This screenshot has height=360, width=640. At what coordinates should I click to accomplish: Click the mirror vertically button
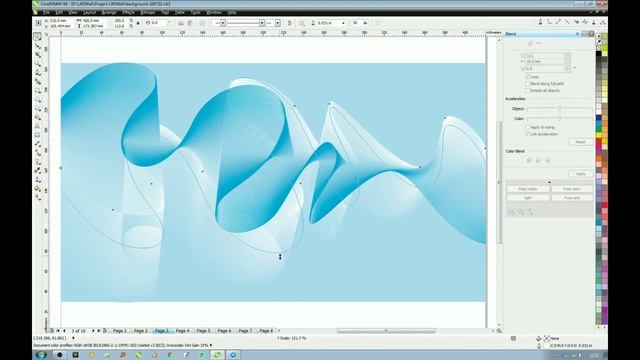coord(190,23)
